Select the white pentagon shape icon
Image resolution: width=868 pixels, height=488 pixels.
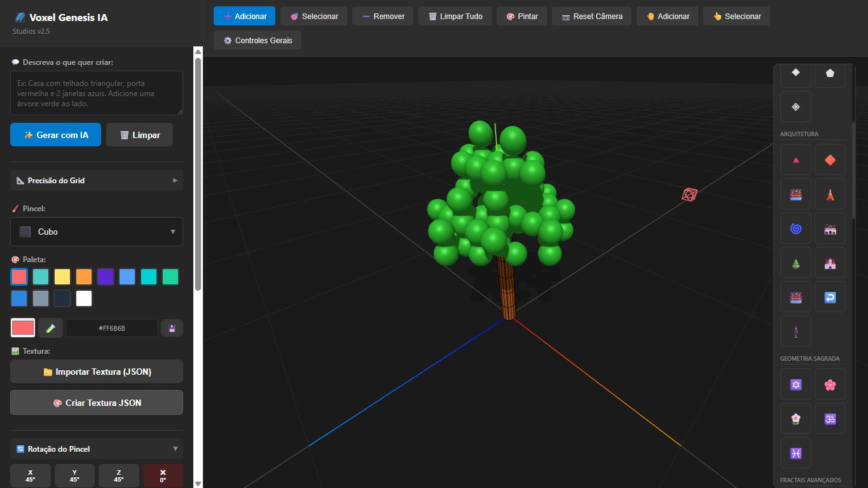click(830, 73)
